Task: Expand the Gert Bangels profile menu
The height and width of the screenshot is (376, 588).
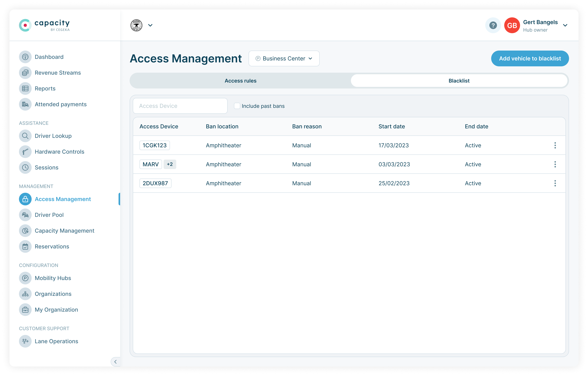Action: tap(565, 25)
